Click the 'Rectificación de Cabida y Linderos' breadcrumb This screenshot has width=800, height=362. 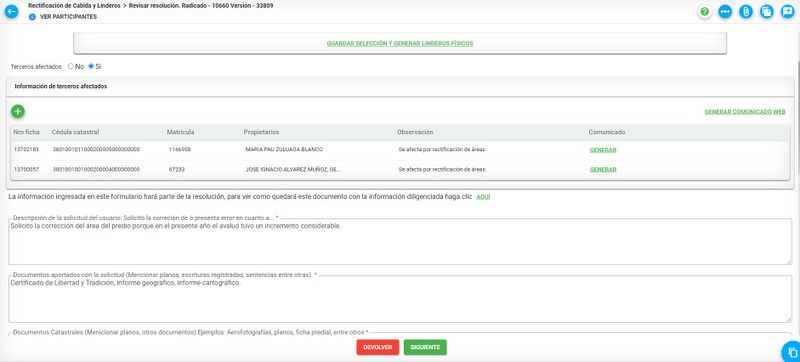(74, 6)
